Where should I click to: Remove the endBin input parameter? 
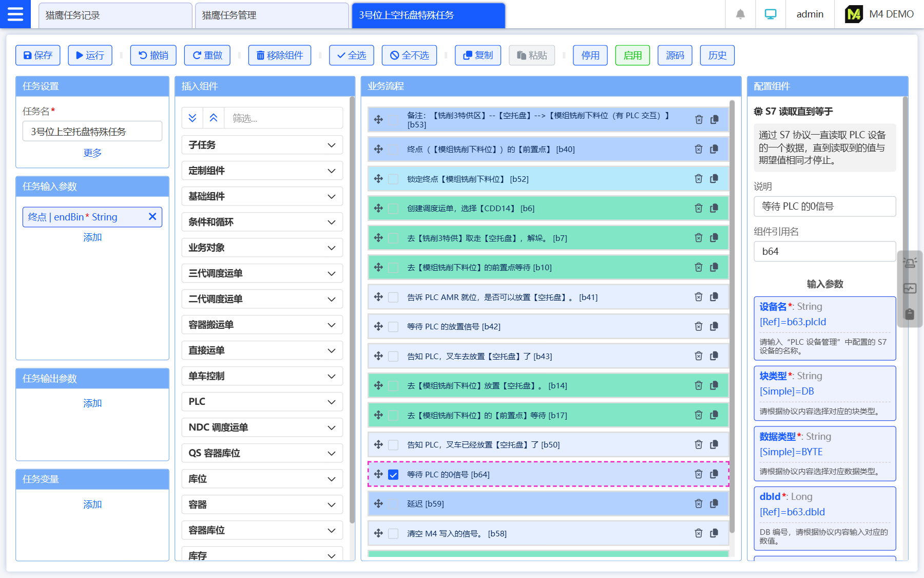pos(152,217)
